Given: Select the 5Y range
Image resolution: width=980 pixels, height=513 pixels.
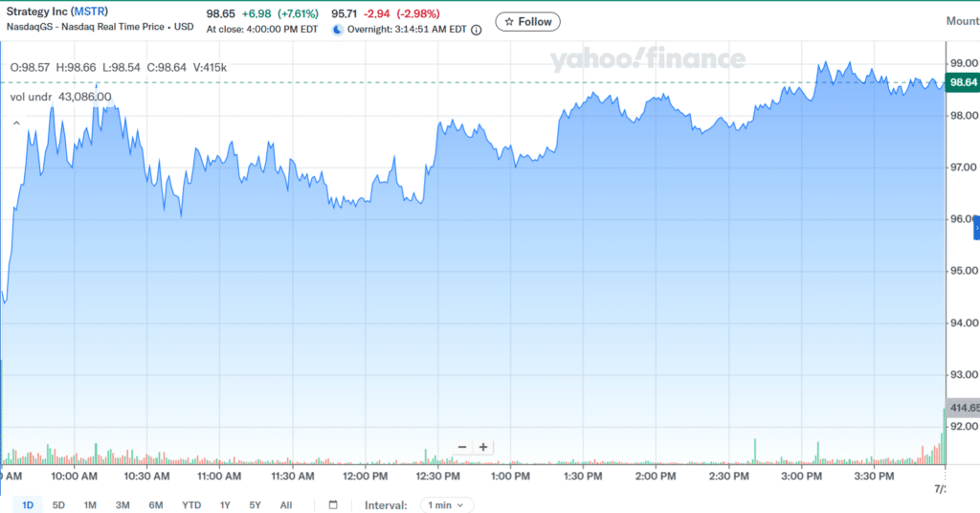Looking at the screenshot, I should (255, 505).
